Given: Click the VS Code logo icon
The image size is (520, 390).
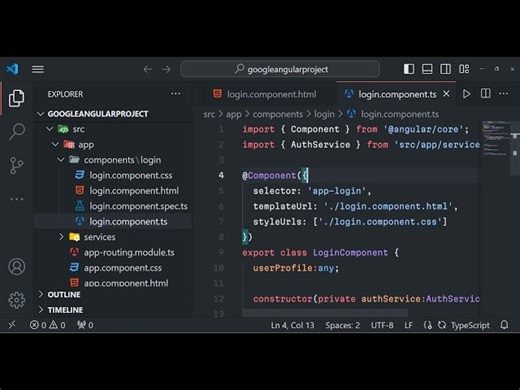Looking at the screenshot, I should click(12, 69).
